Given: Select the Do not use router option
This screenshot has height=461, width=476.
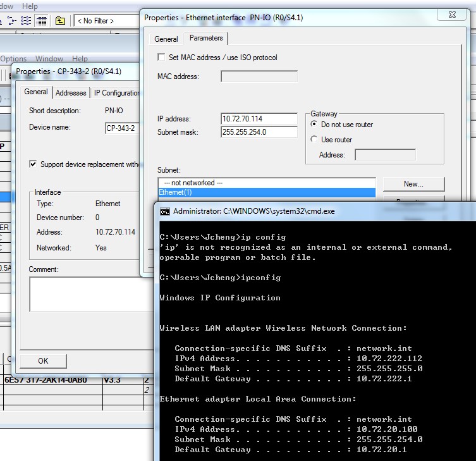Looking at the screenshot, I should coord(314,125).
